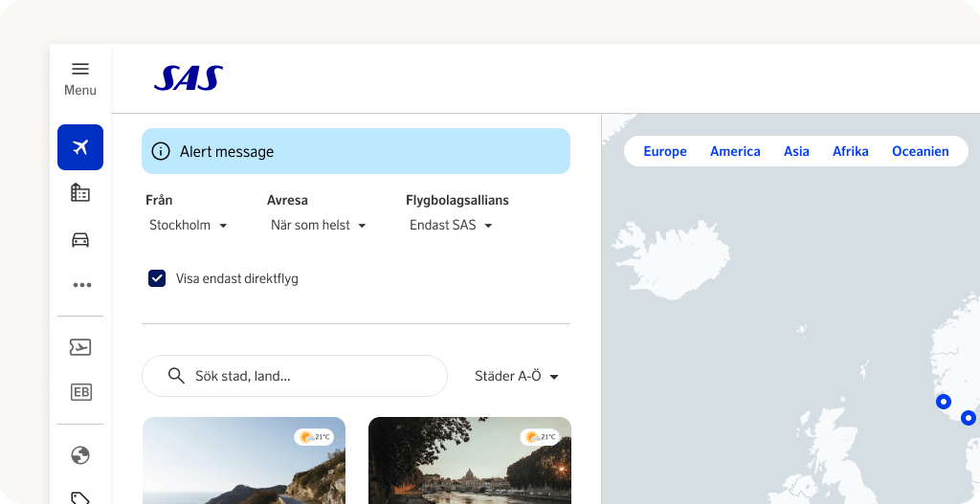Switch to the Europe region tab

(665, 151)
